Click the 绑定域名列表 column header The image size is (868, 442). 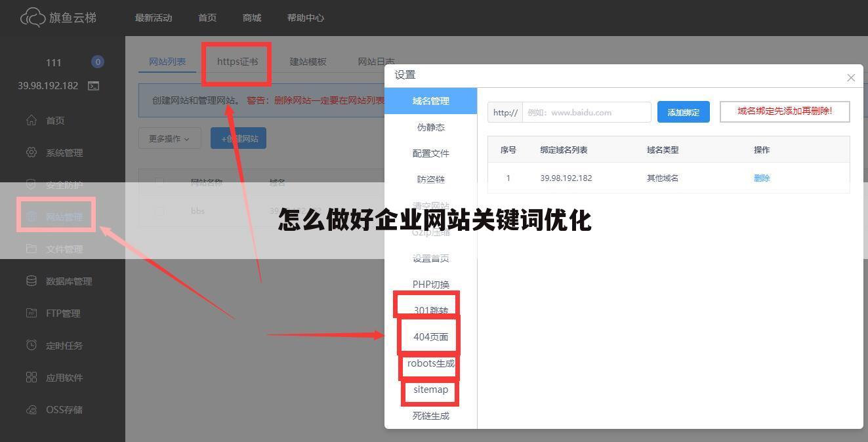564,150
